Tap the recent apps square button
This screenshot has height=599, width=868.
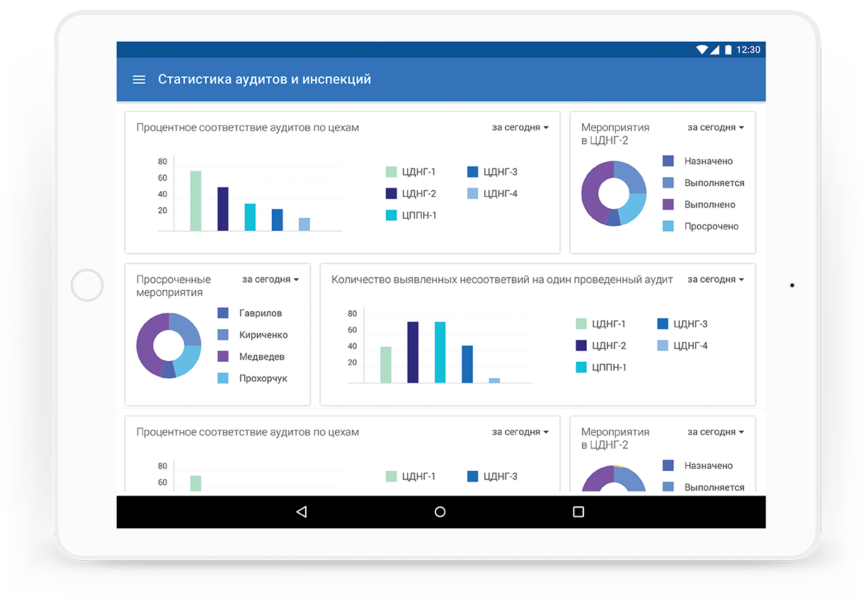coord(578,512)
